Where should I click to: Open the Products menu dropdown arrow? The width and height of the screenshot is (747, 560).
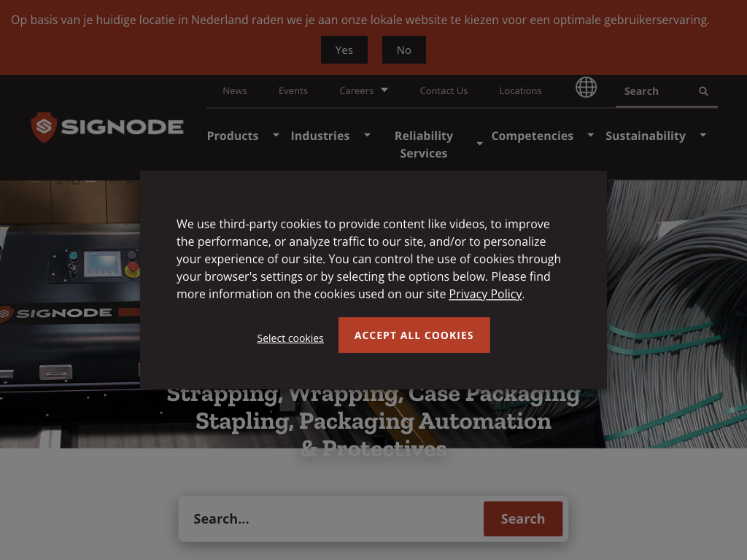click(276, 135)
